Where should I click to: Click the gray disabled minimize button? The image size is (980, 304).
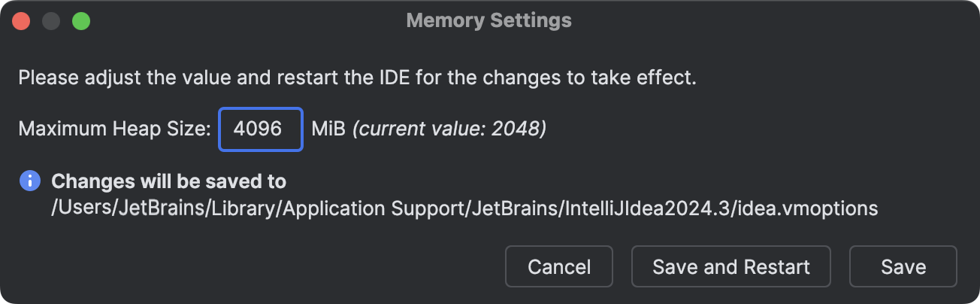click(51, 20)
